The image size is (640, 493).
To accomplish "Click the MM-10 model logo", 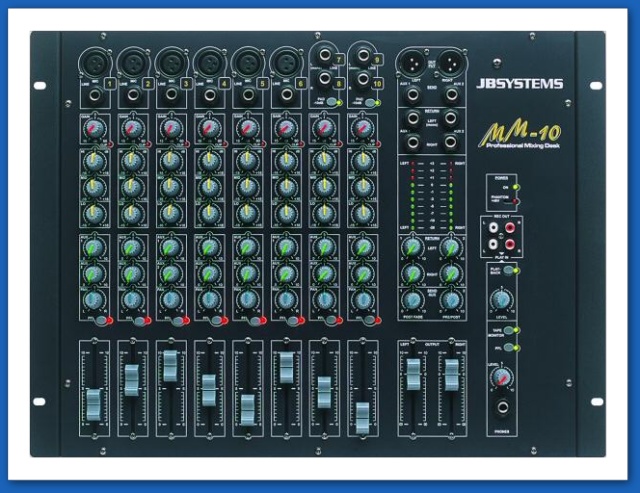I will coord(520,135).
